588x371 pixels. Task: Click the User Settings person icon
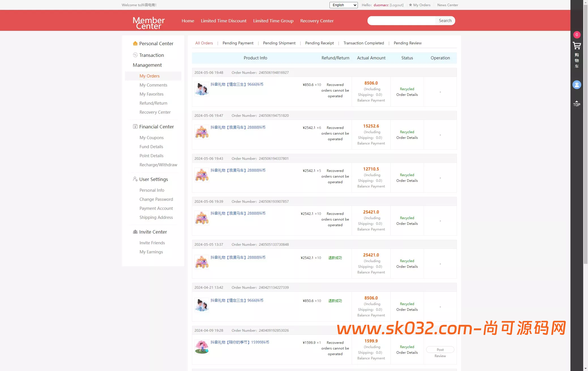(135, 179)
